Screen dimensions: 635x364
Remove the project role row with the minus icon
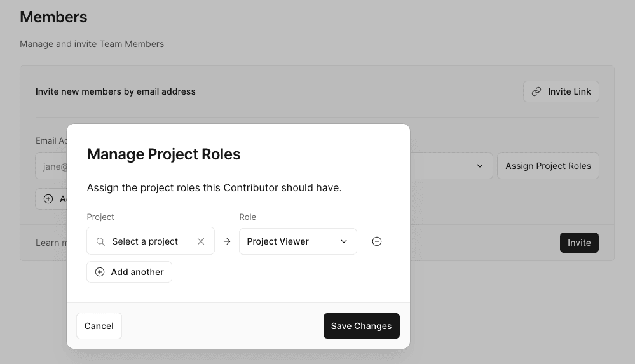(377, 241)
